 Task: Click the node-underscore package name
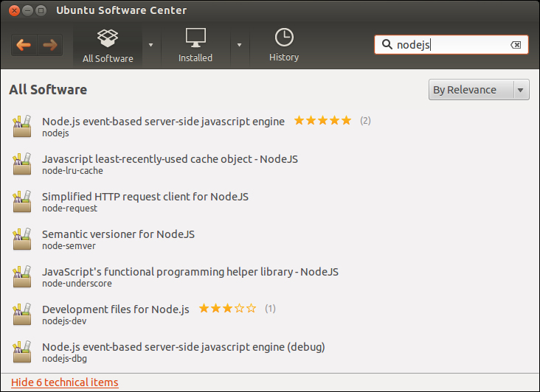coord(77,284)
